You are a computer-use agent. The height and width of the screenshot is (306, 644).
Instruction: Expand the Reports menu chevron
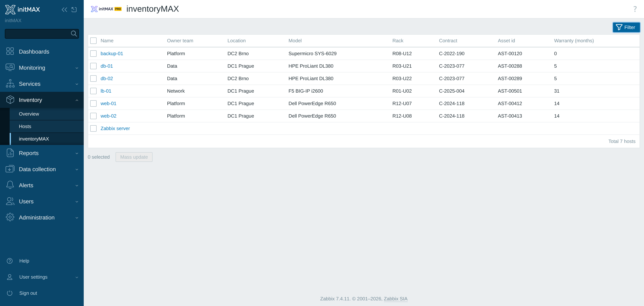click(x=77, y=153)
